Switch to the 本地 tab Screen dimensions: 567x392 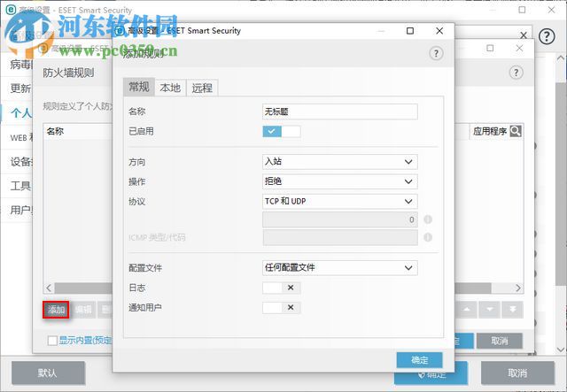click(170, 88)
